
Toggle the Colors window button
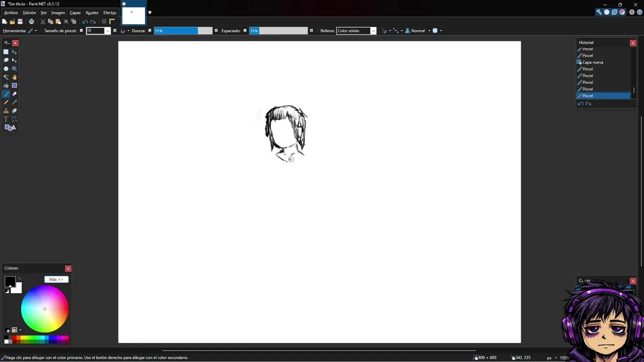point(622,12)
